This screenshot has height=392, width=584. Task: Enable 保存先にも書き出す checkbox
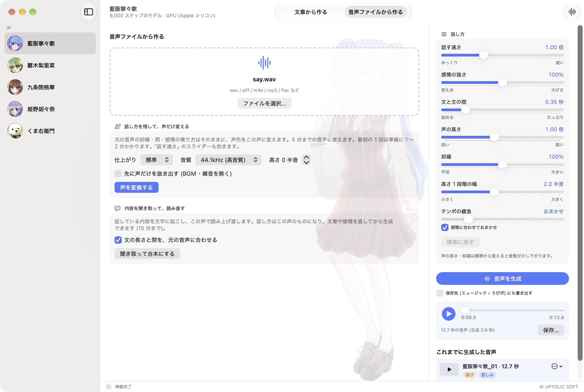pyautogui.click(x=440, y=293)
